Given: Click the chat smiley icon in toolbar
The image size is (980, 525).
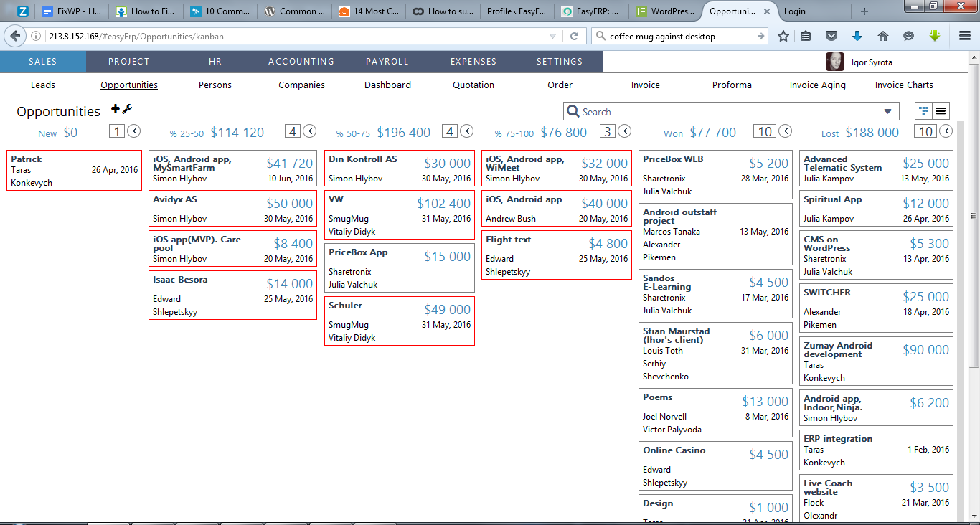Looking at the screenshot, I should coord(908,36).
